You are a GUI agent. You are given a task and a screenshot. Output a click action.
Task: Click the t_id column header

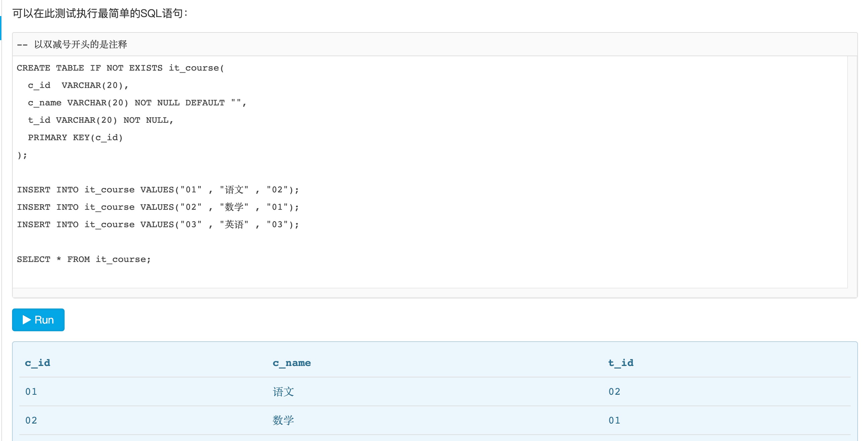point(621,363)
